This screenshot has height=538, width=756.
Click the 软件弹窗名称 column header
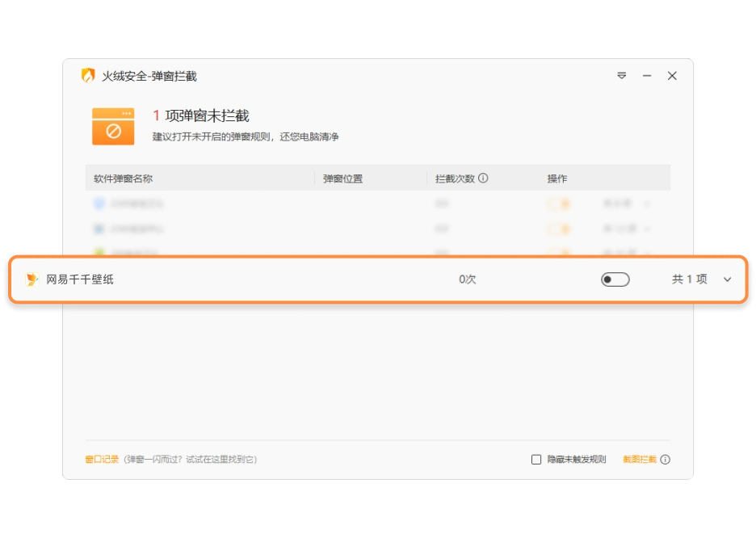pyautogui.click(x=123, y=179)
